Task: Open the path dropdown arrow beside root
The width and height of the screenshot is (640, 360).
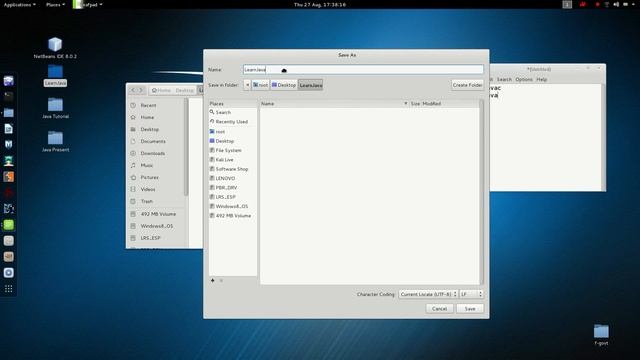Action: (x=247, y=85)
